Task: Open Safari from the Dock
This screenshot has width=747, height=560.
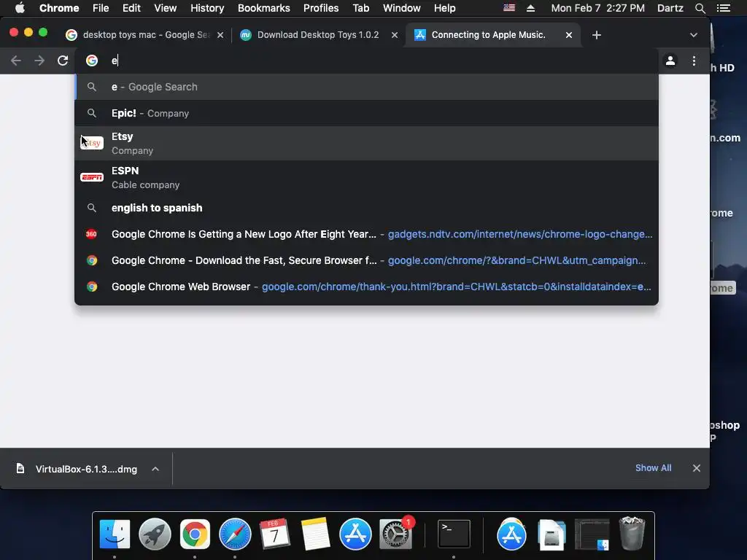Action: [x=235, y=534]
